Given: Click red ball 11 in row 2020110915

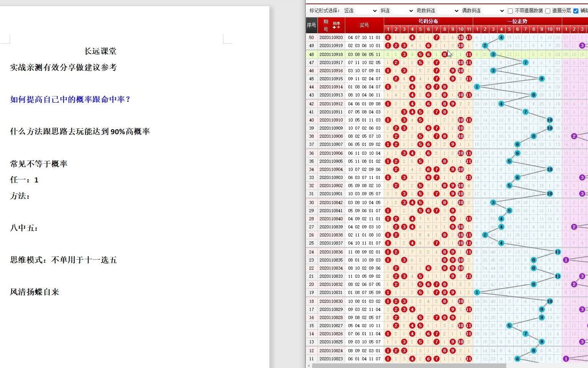Looking at the screenshot, I should tap(469, 79).
